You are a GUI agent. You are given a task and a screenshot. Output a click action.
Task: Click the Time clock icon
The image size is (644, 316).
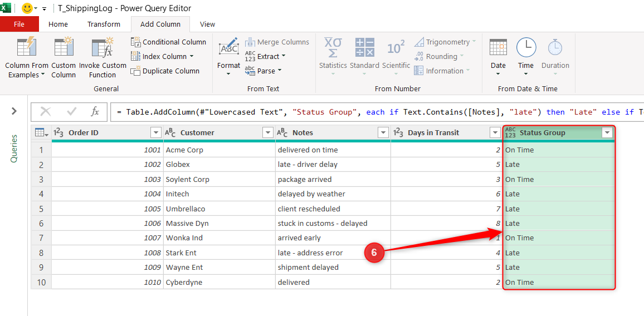[526, 47]
